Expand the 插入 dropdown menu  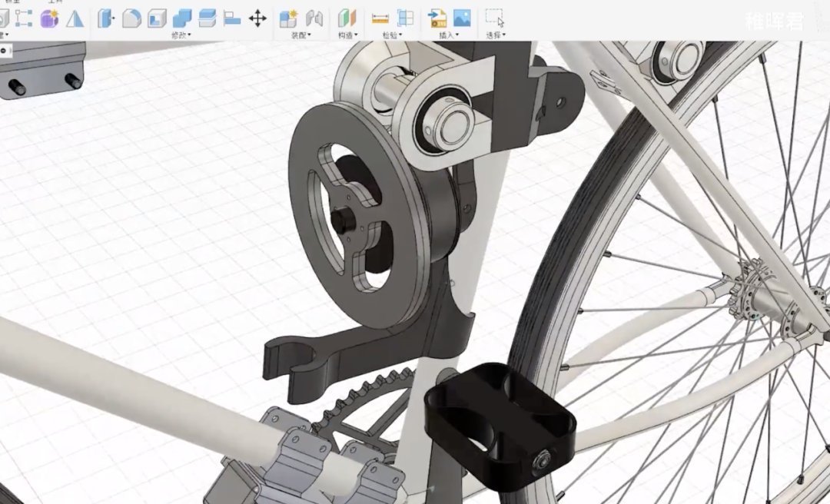pos(449,35)
